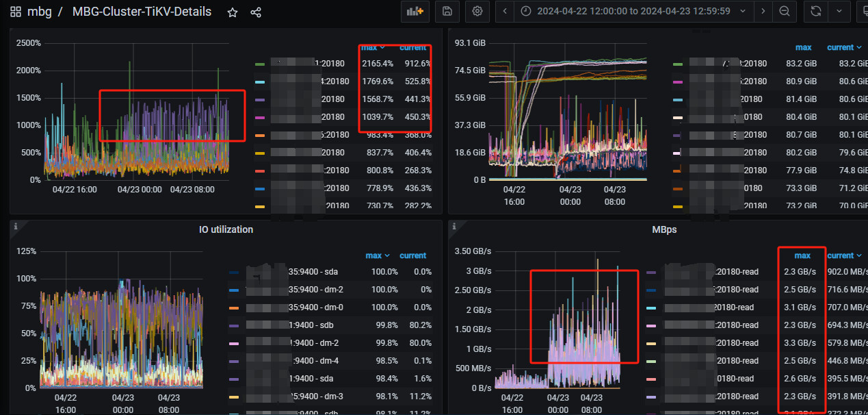Open the refresh interval dropdown
The image size is (868, 415).
pos(839,11)
